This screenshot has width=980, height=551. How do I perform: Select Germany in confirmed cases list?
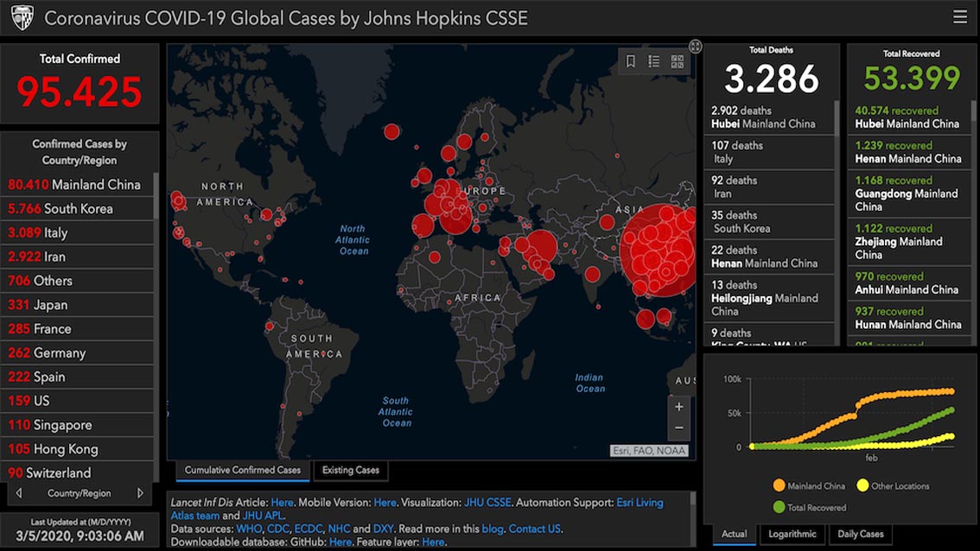[77, 353]
